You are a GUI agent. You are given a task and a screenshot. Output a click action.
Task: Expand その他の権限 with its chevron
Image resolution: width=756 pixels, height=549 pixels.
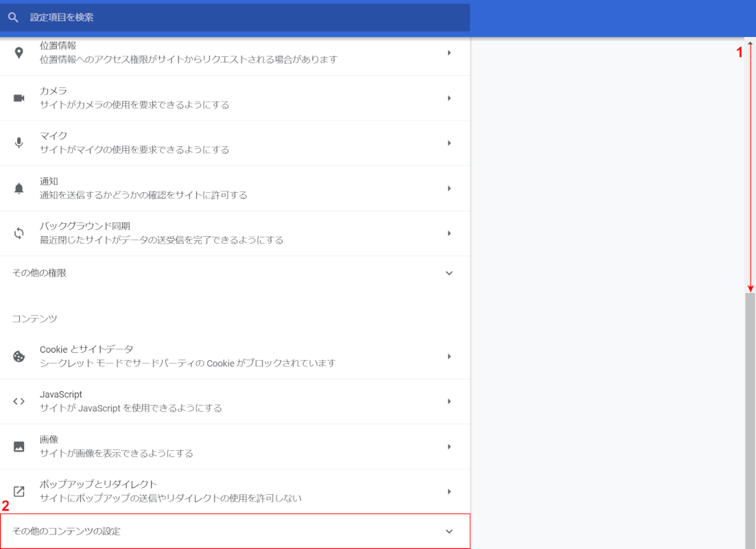click(449, 273)
